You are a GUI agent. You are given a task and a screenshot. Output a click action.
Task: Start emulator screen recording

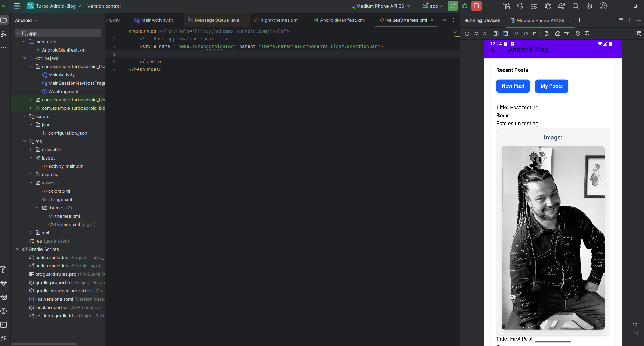(566, 34)
